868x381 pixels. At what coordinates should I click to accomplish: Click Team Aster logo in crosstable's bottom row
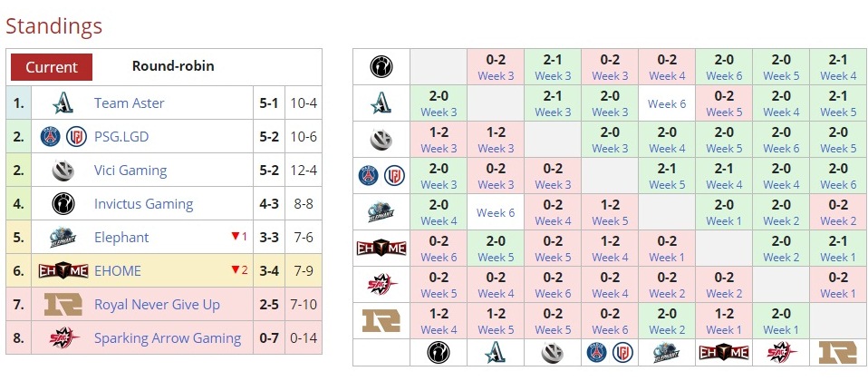(x=495, y=352)
